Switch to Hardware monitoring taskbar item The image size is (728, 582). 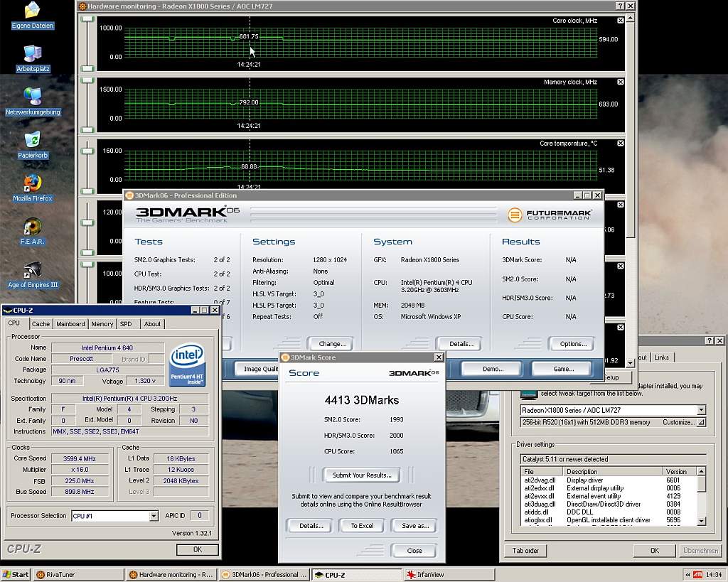tap(171, 575)
